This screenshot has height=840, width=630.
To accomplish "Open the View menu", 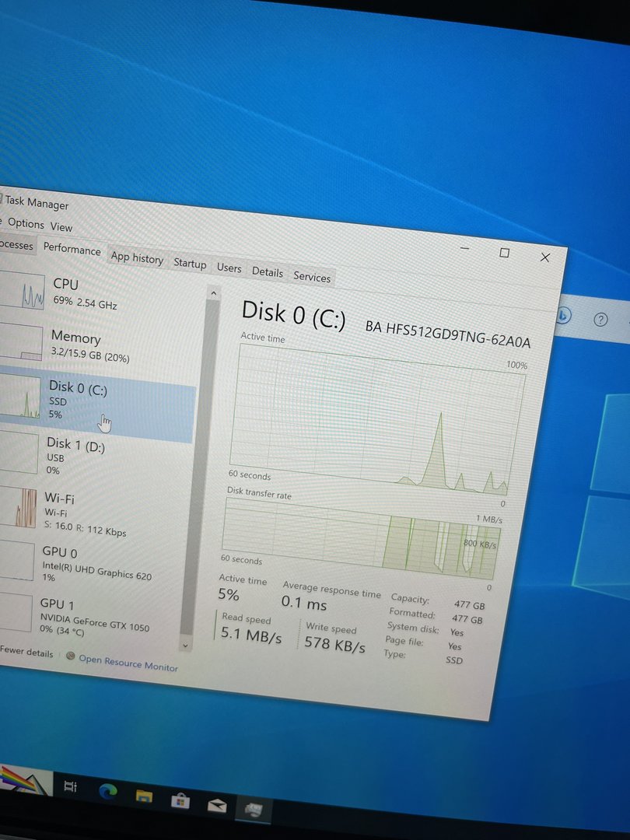I will coord(61,227).
